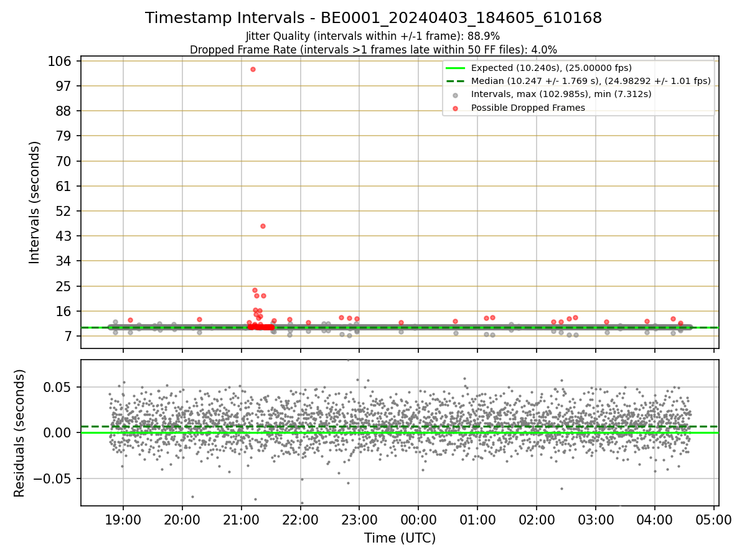The image size is (747, 560).
Task: Click the 'Time (UTC)' x-axis label
Action: pyautogui.click(x=400, y=538)
